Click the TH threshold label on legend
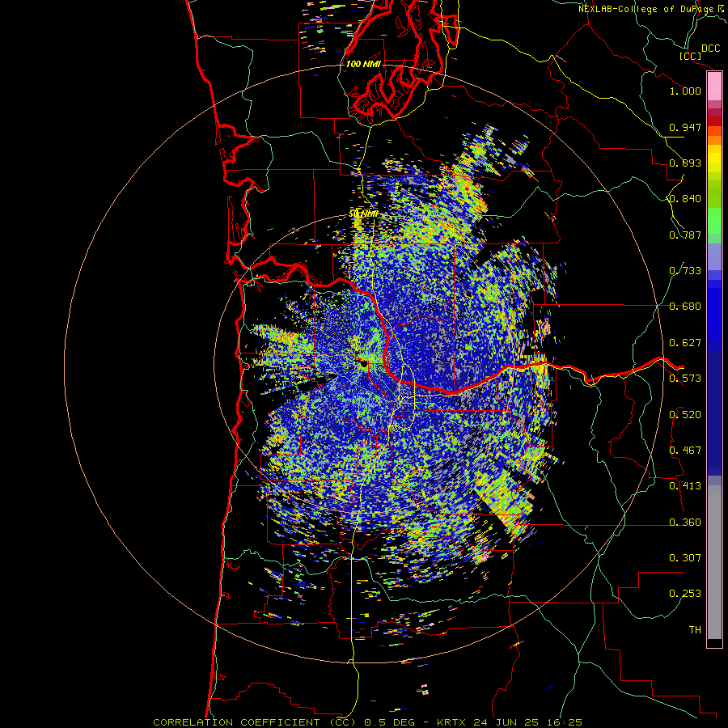Image resolution: width=728 pixels, height=728 pixels. 695,630
